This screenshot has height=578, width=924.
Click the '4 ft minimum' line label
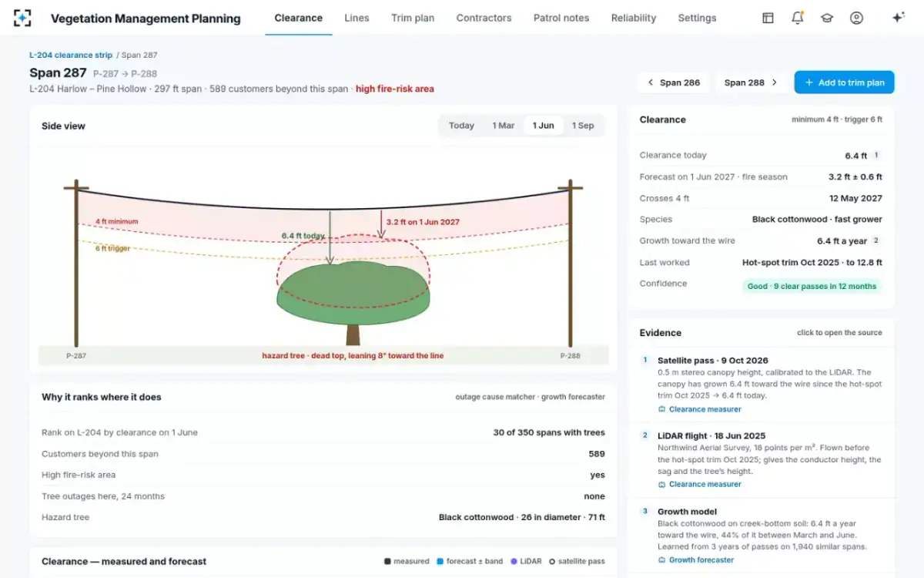[x=117, y=222]
